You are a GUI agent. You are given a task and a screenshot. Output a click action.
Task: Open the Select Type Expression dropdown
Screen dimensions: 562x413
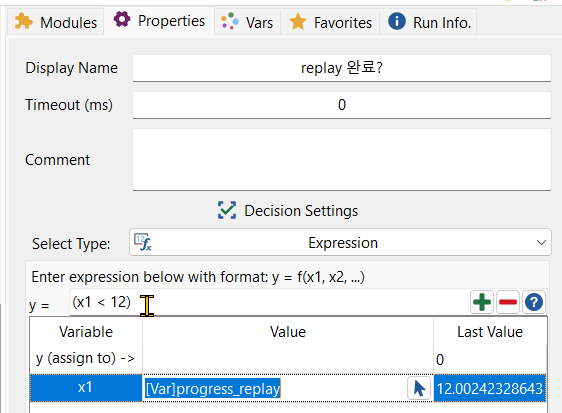click(340, 243)
